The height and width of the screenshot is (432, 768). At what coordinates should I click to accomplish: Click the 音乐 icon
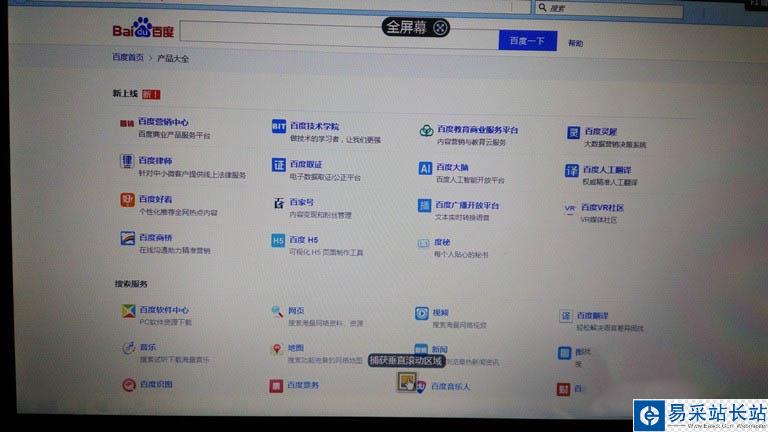pos(129,348)
